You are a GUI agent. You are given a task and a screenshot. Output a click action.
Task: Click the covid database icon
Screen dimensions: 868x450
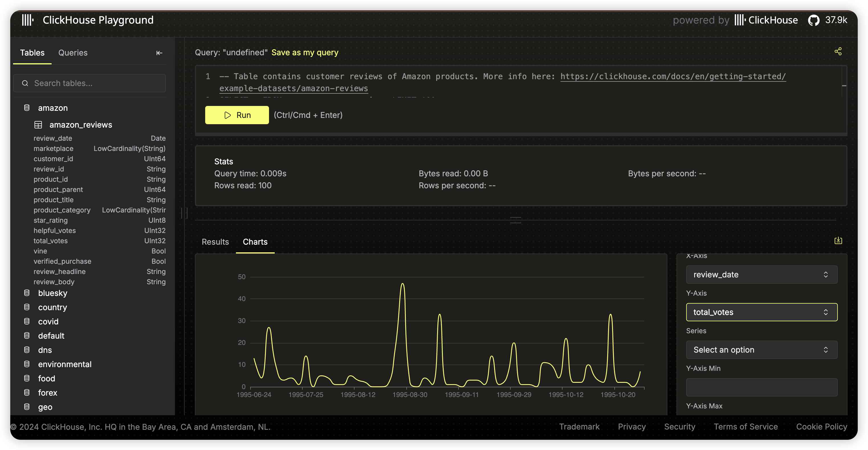point(27,321)
